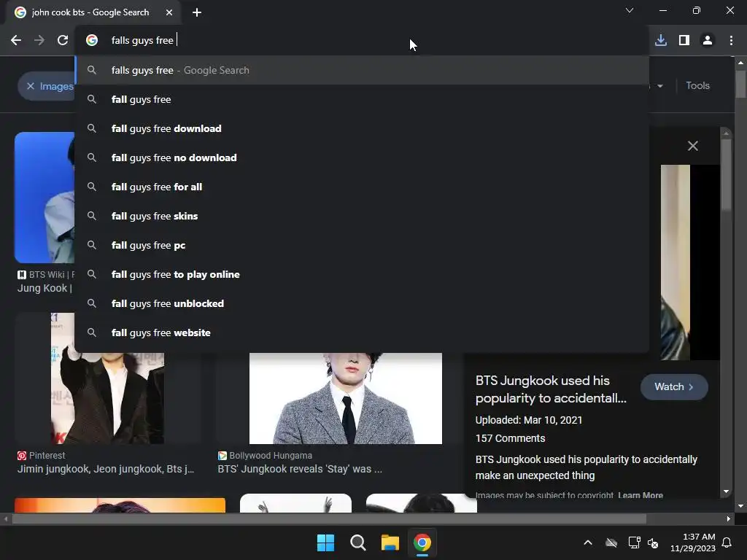Click the horizontal scrollbar at page bottom
This screenshot has height=560, width=747.
click(x=329, y=518)
